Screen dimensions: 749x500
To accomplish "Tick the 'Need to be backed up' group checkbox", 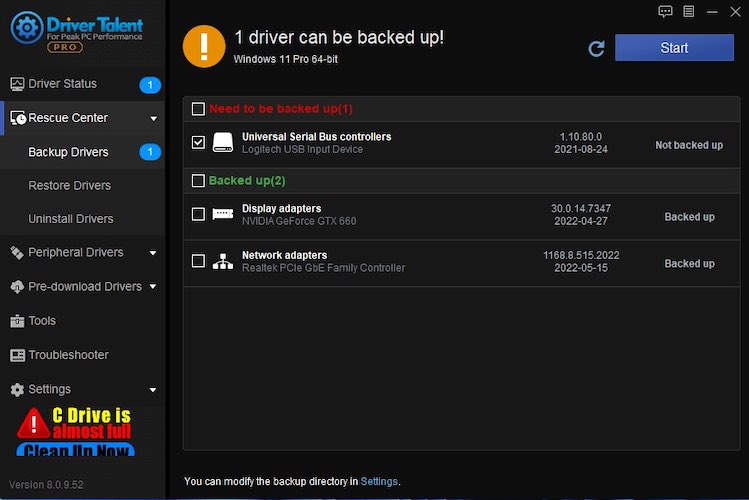I will coord(198,109).
